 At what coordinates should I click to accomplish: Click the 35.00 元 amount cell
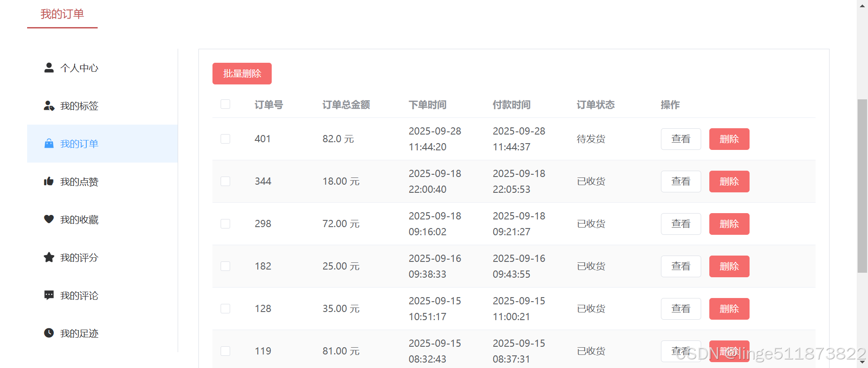click(341, 309)
